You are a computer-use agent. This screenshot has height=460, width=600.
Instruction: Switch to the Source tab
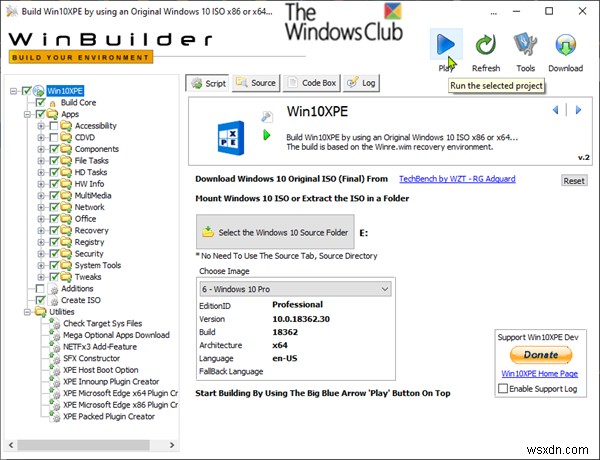[x=256, y=83]
